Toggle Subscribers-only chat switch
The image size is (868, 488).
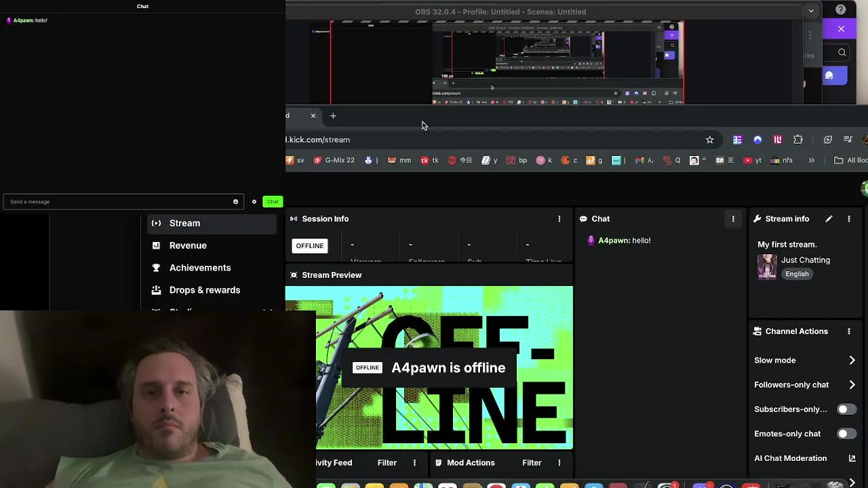(x=846, y=409)
